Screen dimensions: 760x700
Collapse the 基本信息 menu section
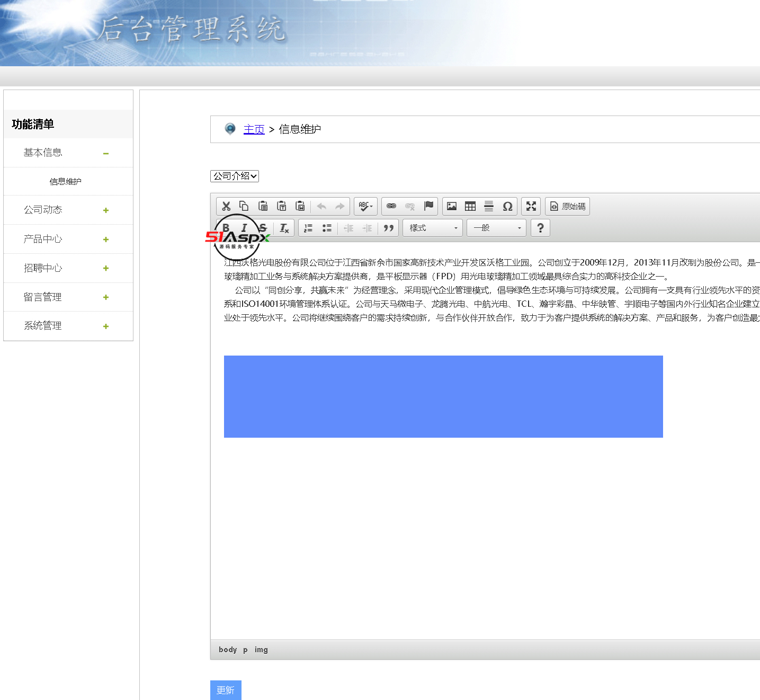click(x=68, y=153)
